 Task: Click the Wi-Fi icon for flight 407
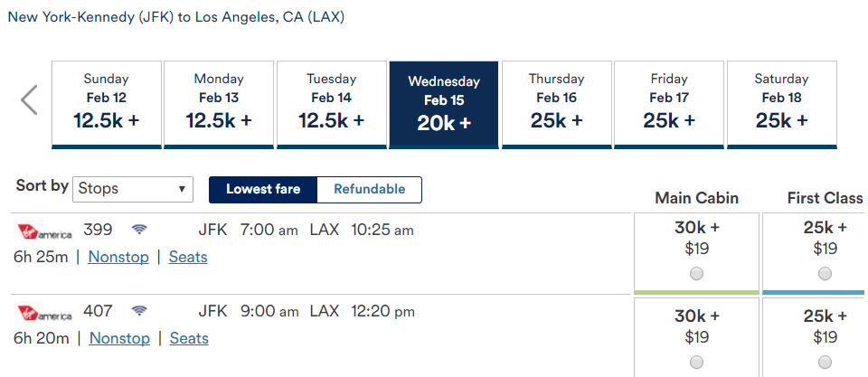[139, 311]
